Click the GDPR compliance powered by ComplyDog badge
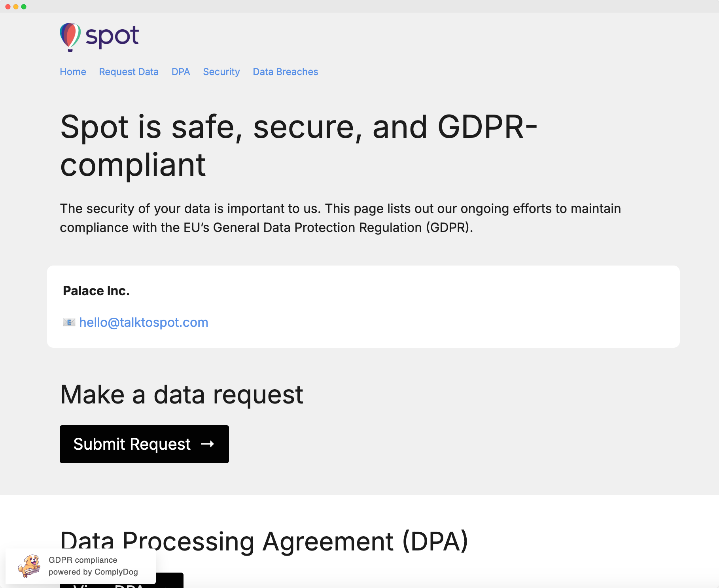This screenshot has width=719, height=588. coord(81,566)
